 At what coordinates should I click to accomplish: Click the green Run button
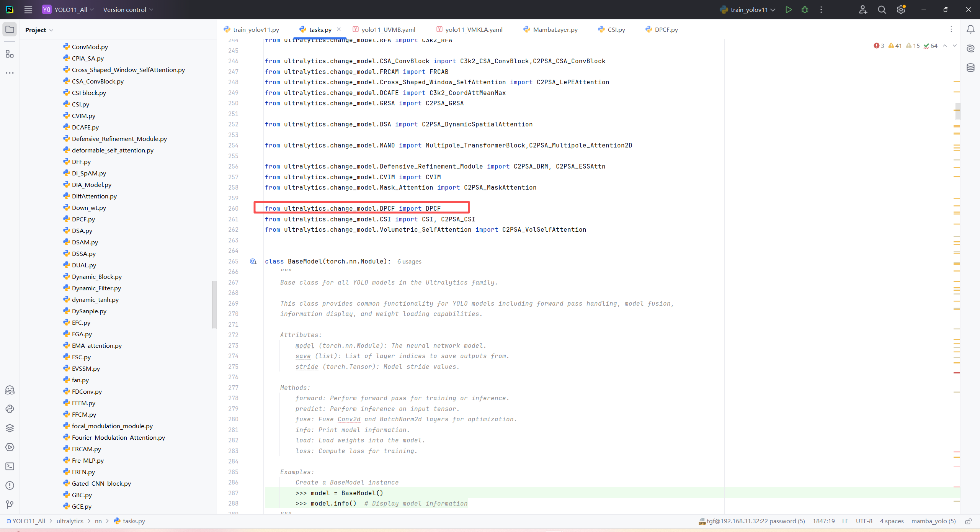tap(788, 10)
